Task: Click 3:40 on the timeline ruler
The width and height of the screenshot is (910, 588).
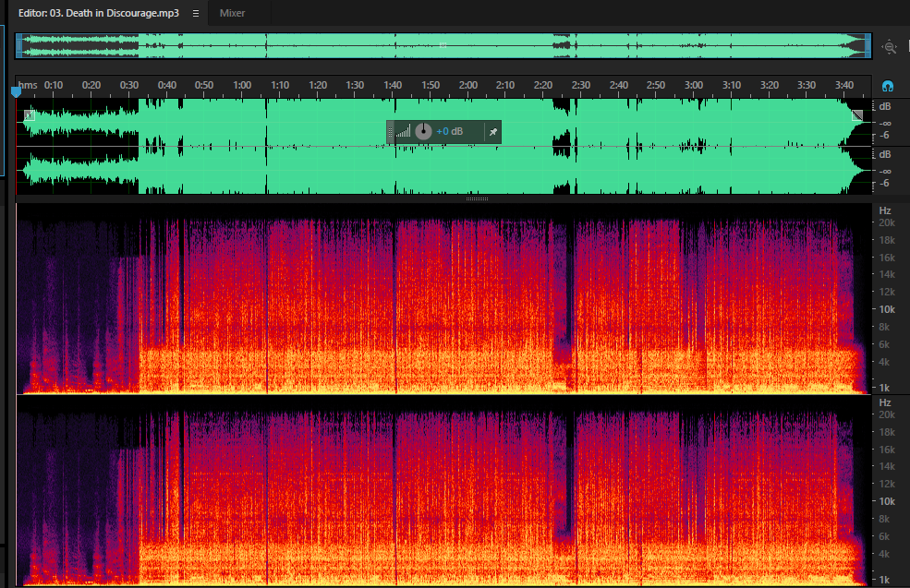Action: pos(843,85)
